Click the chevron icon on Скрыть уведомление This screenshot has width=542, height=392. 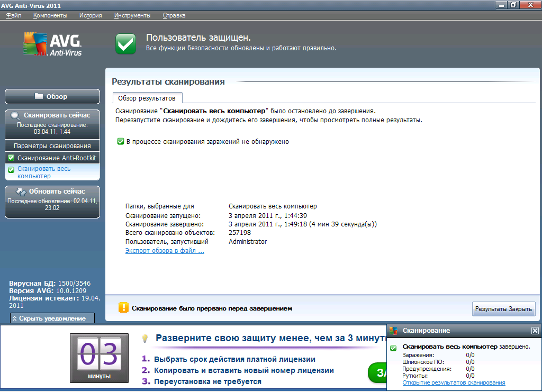point(14,318)
